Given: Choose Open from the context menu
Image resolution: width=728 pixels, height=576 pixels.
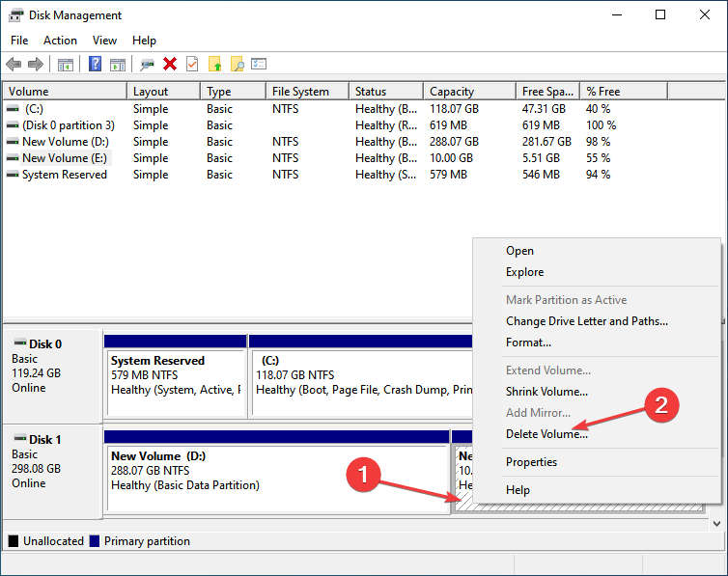Looking at the screenshot, I should pyautogui.click(x=519, y=251).
